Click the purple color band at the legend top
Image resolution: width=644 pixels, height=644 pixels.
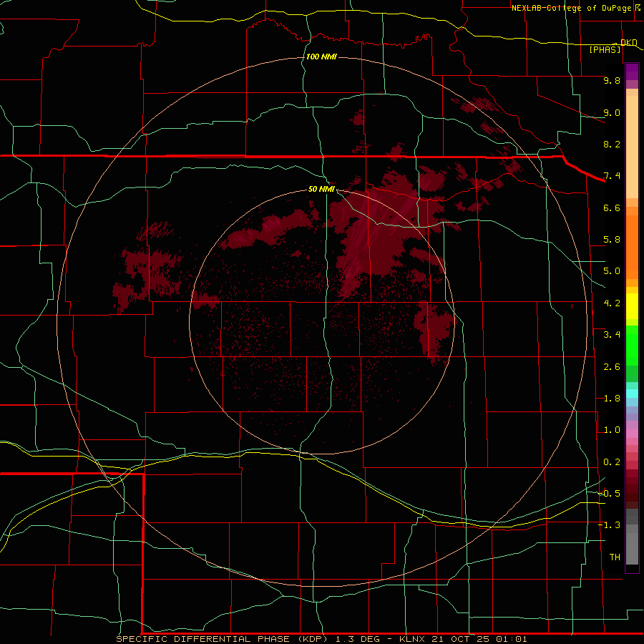[x=632, y=72]
